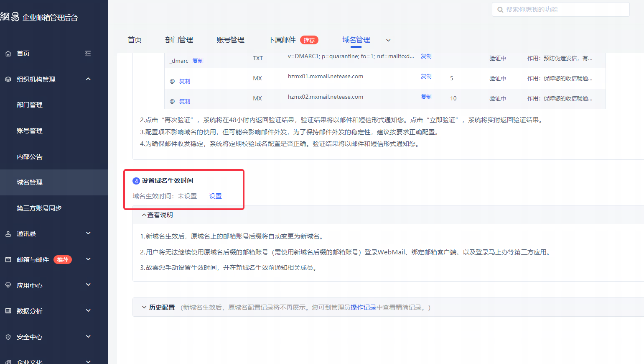Expand the 通讯录 sidebar section
This screenshot has width=644, height=364.
(88, 233)
